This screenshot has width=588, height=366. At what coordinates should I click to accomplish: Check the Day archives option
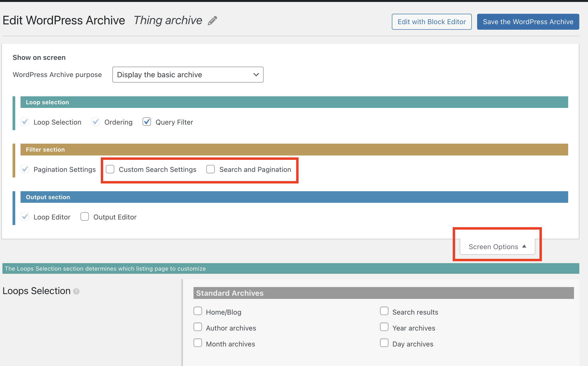pos(384,343)
